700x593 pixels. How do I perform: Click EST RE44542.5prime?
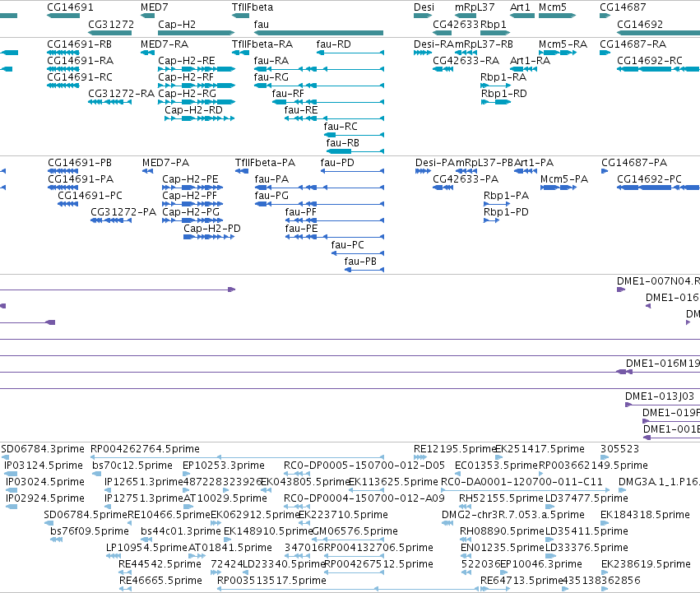125,572
